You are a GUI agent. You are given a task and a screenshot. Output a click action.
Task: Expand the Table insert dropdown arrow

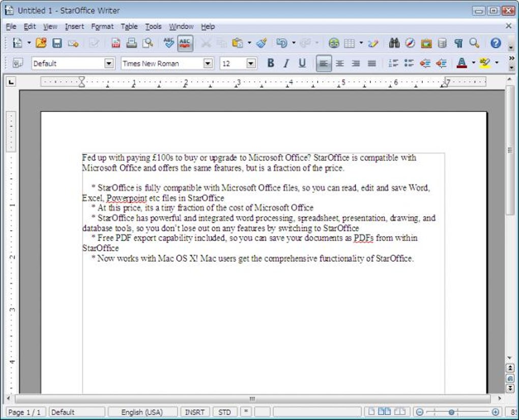tap(361, 43)
